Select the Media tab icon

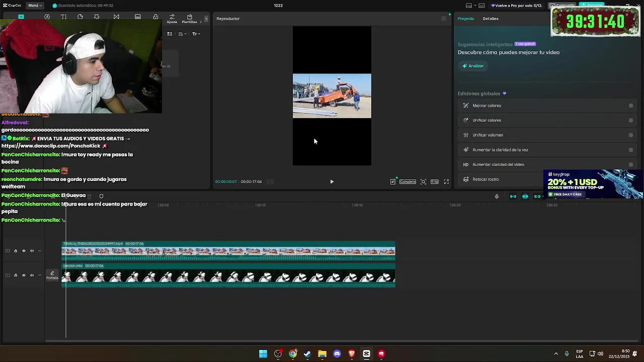point(21,17)
